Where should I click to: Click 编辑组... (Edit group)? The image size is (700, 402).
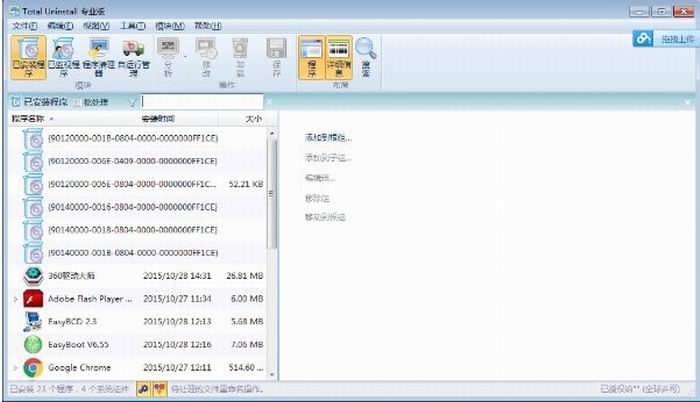tap(320, 178)
